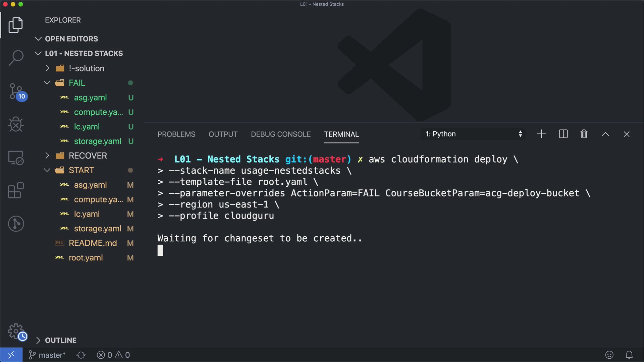Split the terminal pane
The width and height of the screenshot is (644, 362).
click(x=563, y=134)
